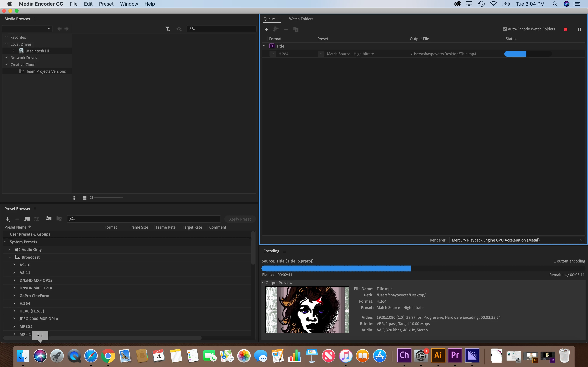Click the output file path Title.mp4
This screenshot has height=367, width=588.
(443, 54)
